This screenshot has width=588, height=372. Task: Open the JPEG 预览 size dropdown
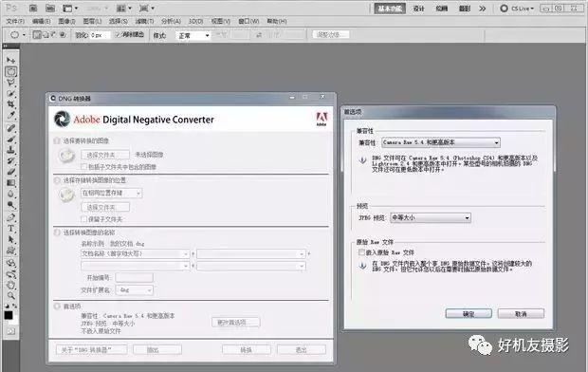tap(431, 217)
